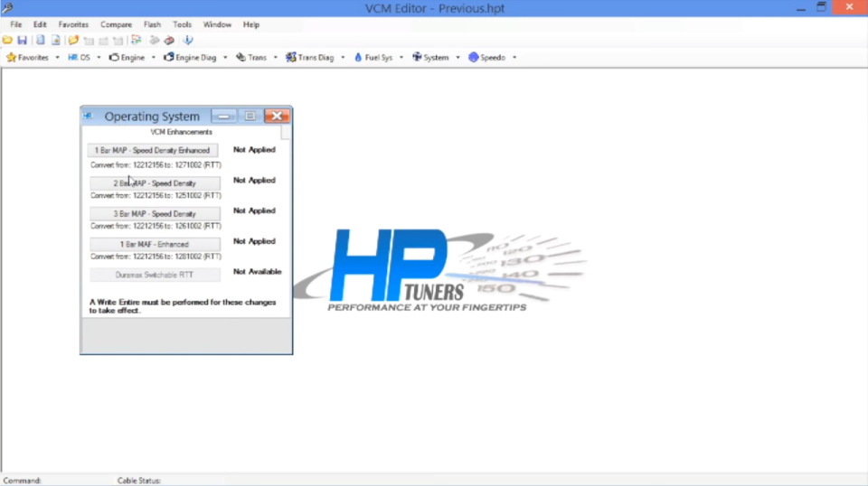Screen dimensions: 868x486
Task: Minimize the VCM Editor main window
Action: coord(801,8)
